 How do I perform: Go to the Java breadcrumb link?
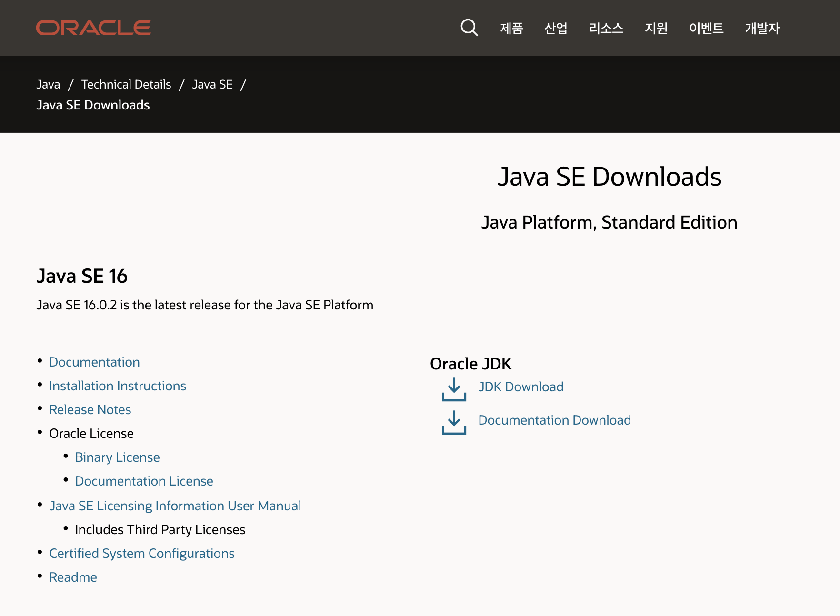click(x=48, y=84)
